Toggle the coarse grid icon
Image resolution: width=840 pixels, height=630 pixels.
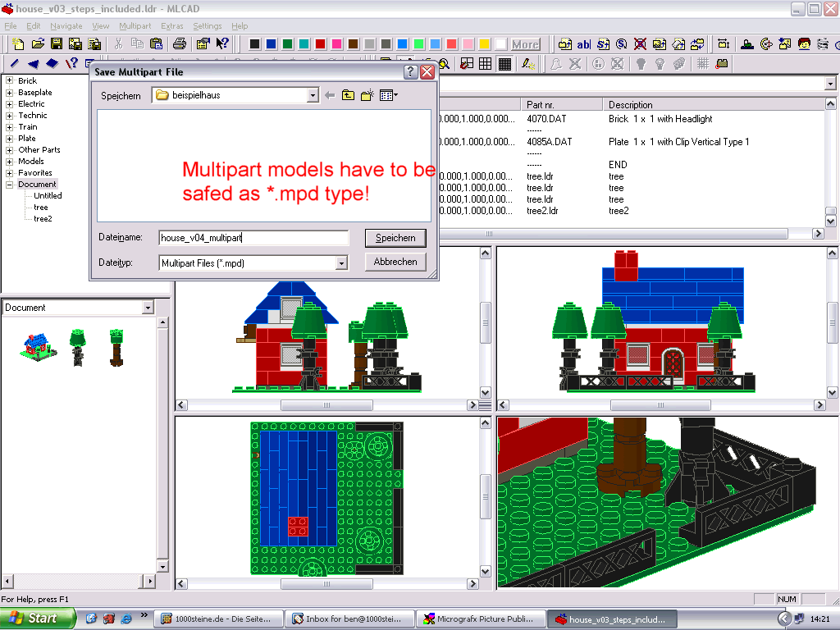pos(467,64)
